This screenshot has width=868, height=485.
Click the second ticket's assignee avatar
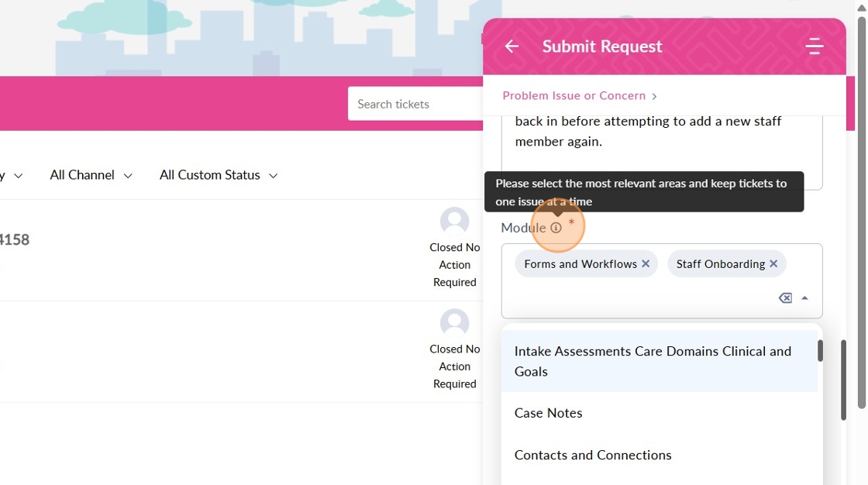point(454,323)
